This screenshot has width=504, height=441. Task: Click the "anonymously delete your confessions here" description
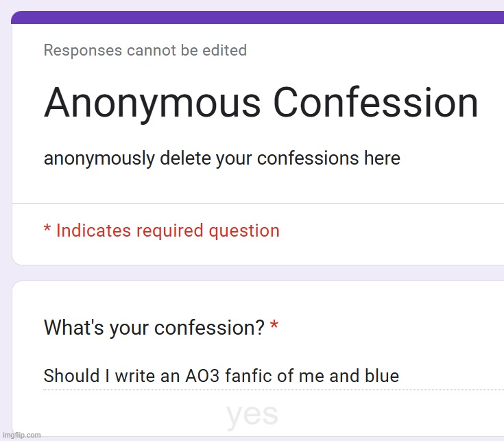coord(221,158)
